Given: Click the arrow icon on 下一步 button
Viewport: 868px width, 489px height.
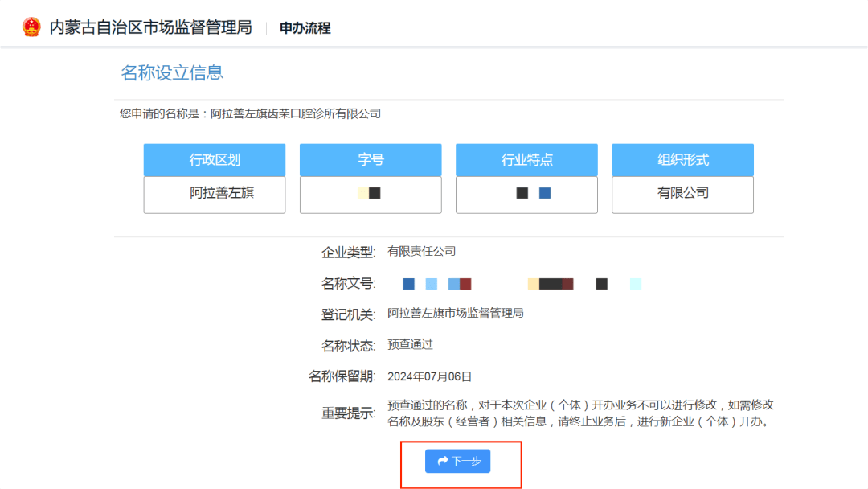Looking at the screenshot, I should pos(441,461).
